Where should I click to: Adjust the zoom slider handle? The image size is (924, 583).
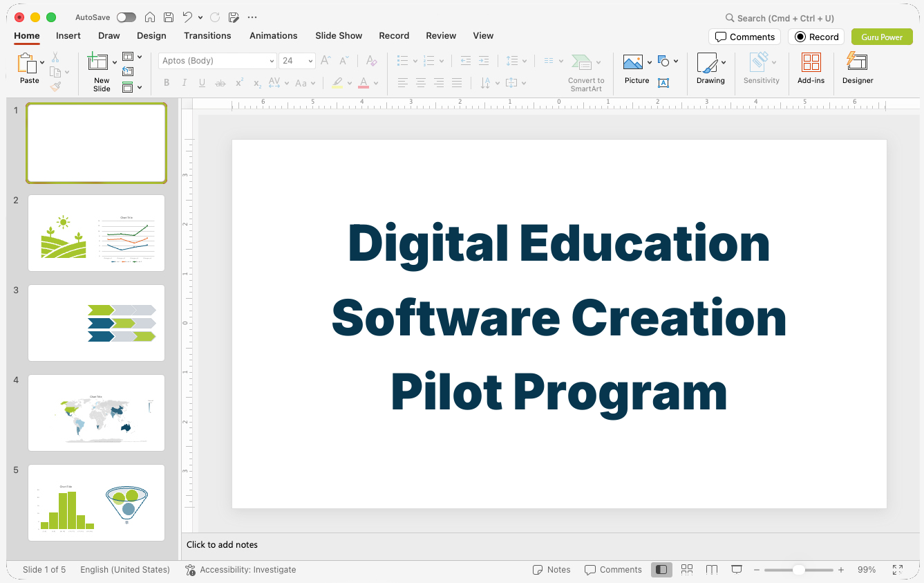798,570
